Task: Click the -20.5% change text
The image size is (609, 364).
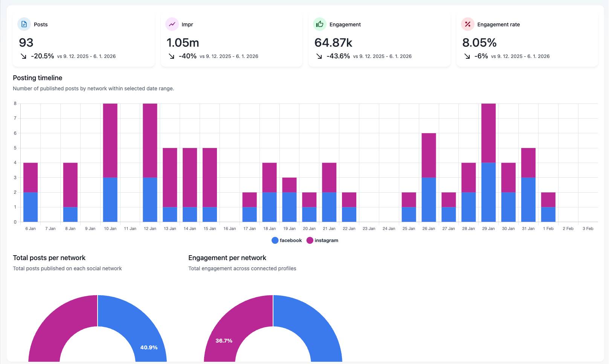Action: coord(43,56)
